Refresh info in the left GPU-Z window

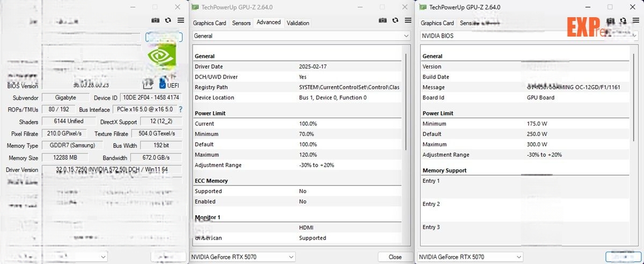click(168, 20)
